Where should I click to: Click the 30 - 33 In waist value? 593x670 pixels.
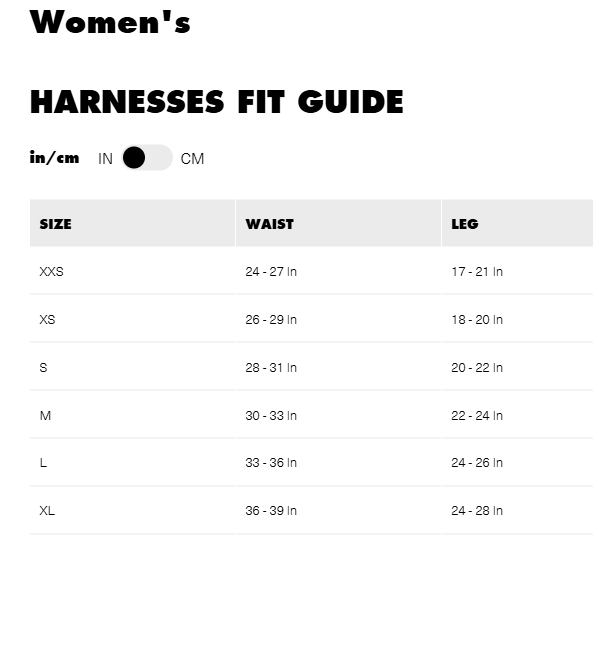[x=271, y=415]
